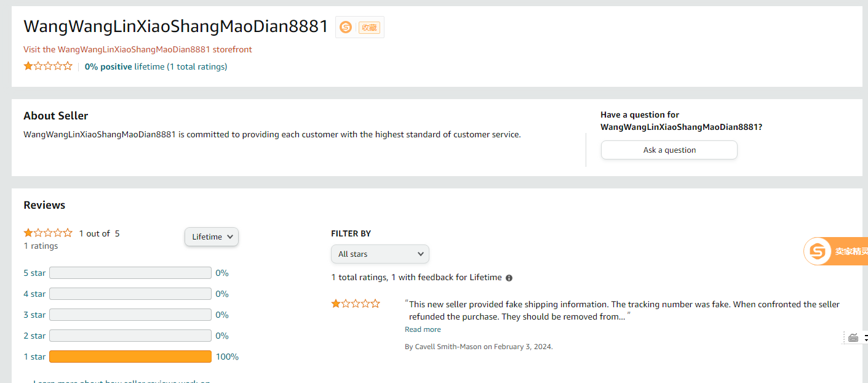
Task: Click the orange S logo beside seller name
Action: pos(346,27)
